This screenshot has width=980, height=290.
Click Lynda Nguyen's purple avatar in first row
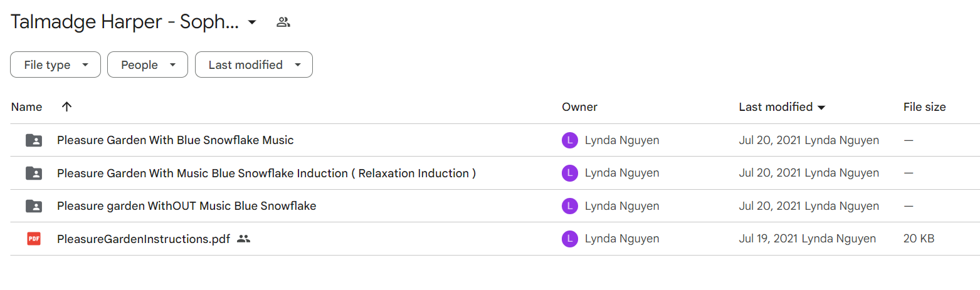point(569,140)
